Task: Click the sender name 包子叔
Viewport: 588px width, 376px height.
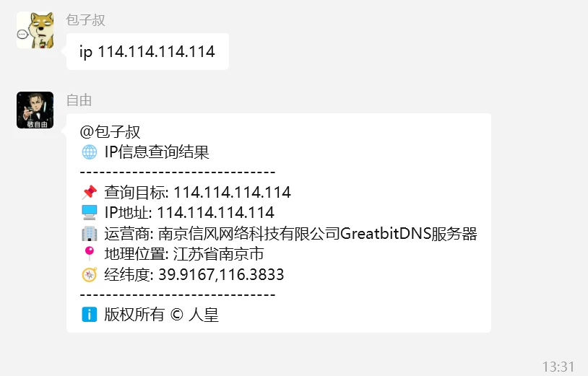Action: pyautogui.click(x=85, y=20)
